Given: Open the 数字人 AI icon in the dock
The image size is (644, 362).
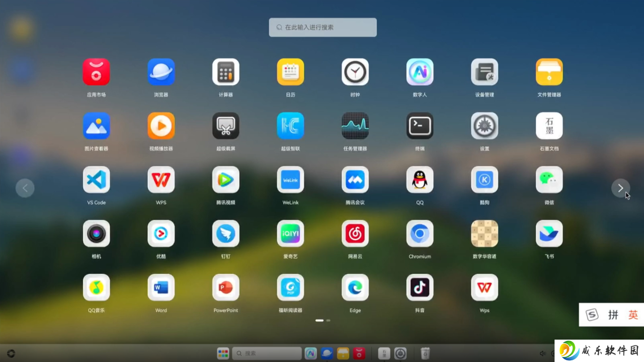Looking at the screenshot, I should pyautogui.click(x=311, y=353).
